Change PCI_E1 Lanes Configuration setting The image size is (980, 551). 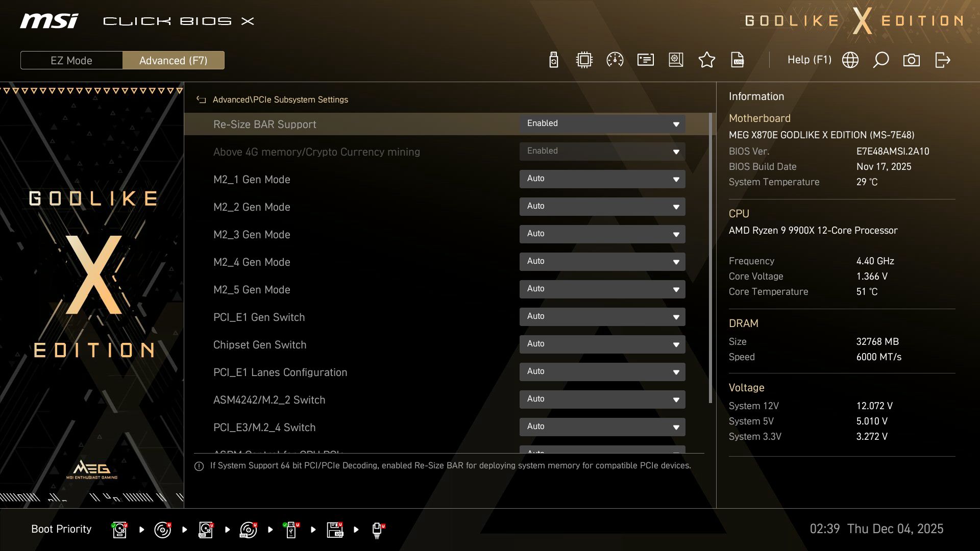[602, 371]
